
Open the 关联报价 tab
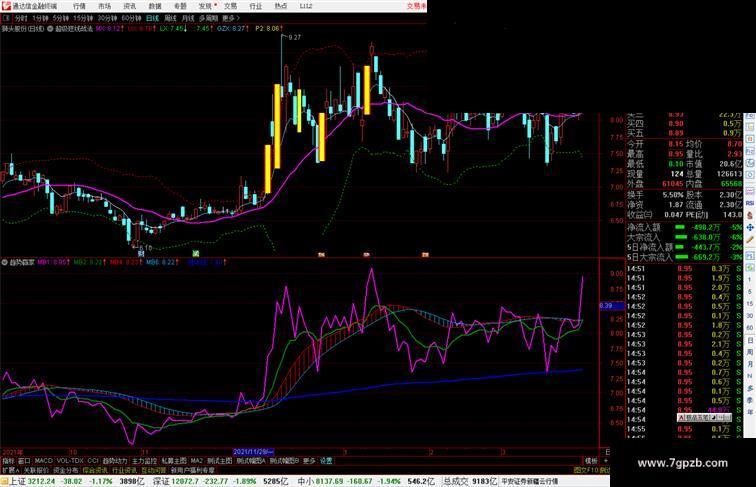(36, 470)
